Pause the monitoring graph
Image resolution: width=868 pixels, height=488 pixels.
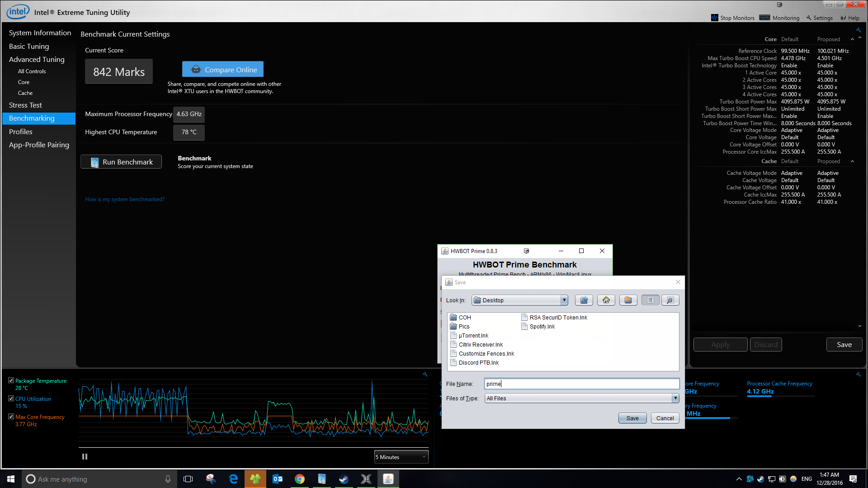(85, 457)
